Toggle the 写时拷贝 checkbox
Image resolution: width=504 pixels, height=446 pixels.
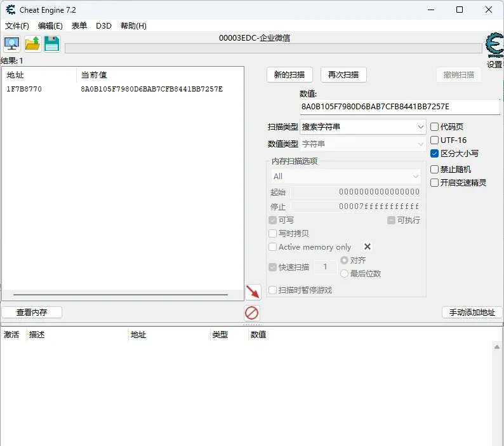(272, 233)
